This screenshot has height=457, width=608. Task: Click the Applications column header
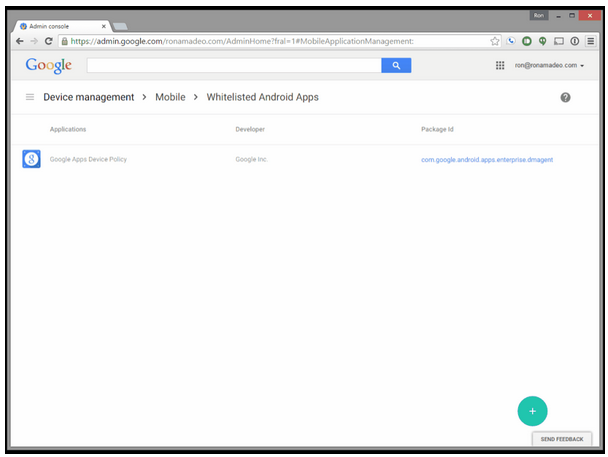[68, 129]
